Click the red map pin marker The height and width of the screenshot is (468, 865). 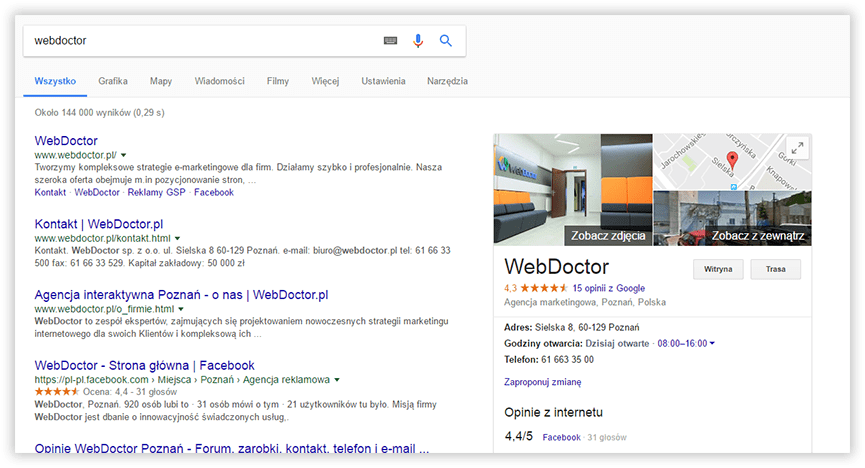[732, 161]
